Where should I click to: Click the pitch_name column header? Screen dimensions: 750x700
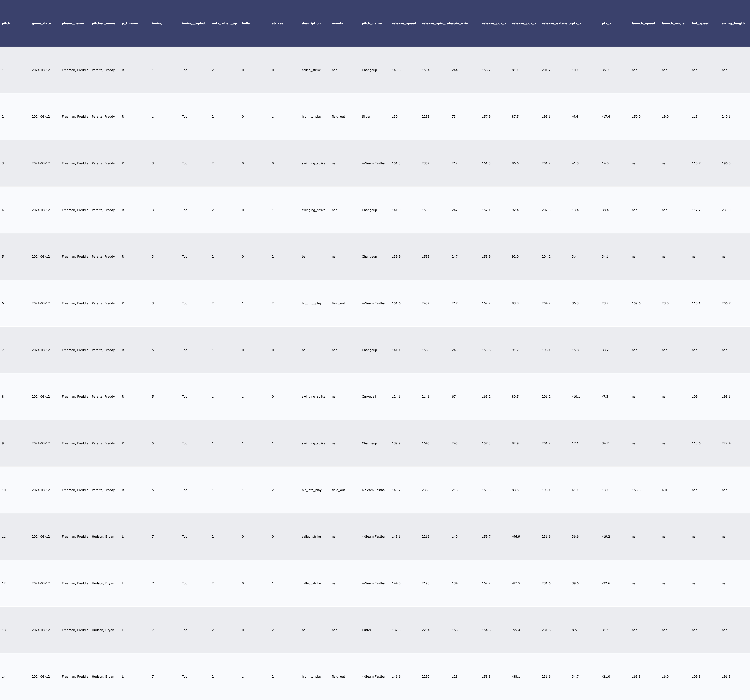371,23
